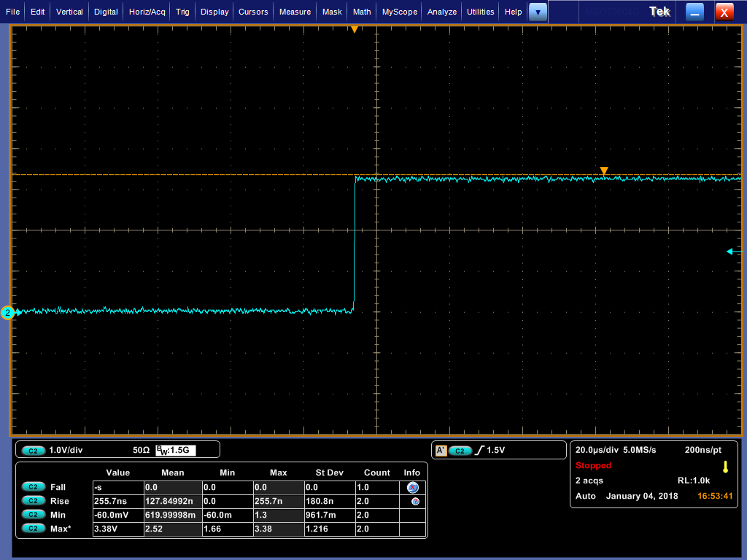Open the Vertical menu

pyautogui.click(x=69, y=12)
